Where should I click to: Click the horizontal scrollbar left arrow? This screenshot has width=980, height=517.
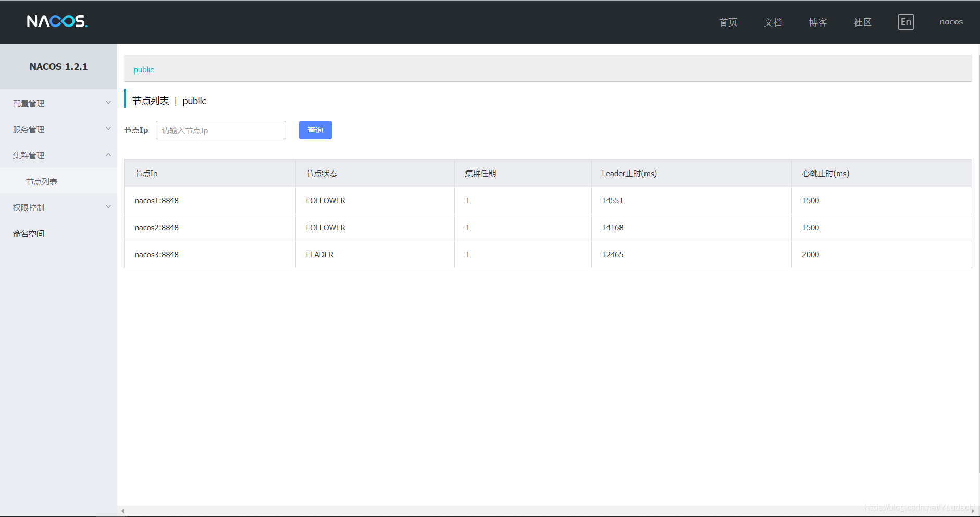(x=123, y=511)
